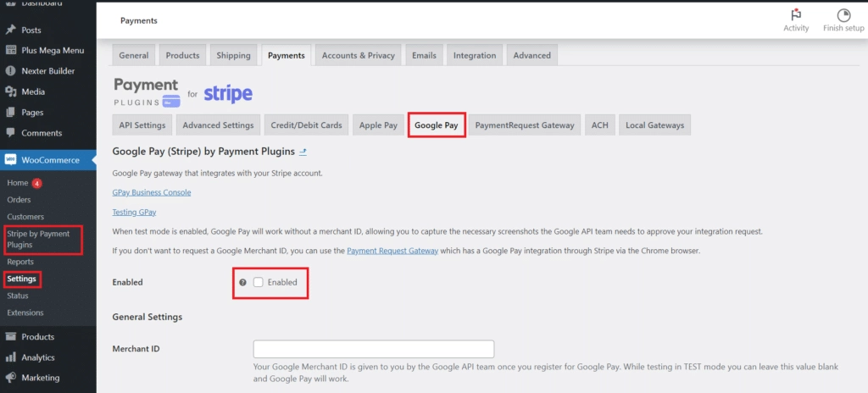
Task: Select the Apple Pay sub-tab
Action: pos(378,125)
